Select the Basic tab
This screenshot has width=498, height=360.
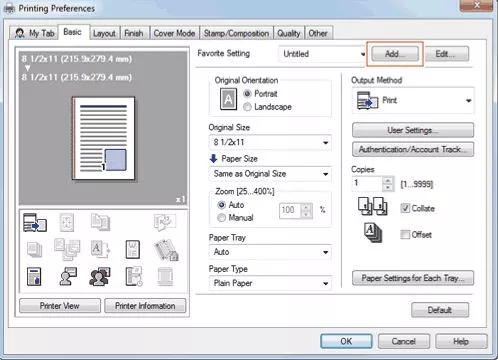(x=73, y=32)
